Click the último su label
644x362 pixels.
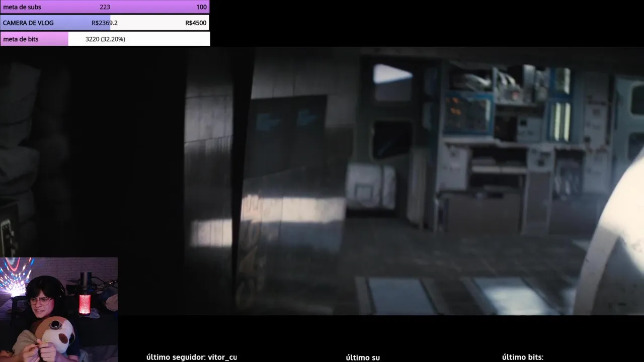pos(363,357)
